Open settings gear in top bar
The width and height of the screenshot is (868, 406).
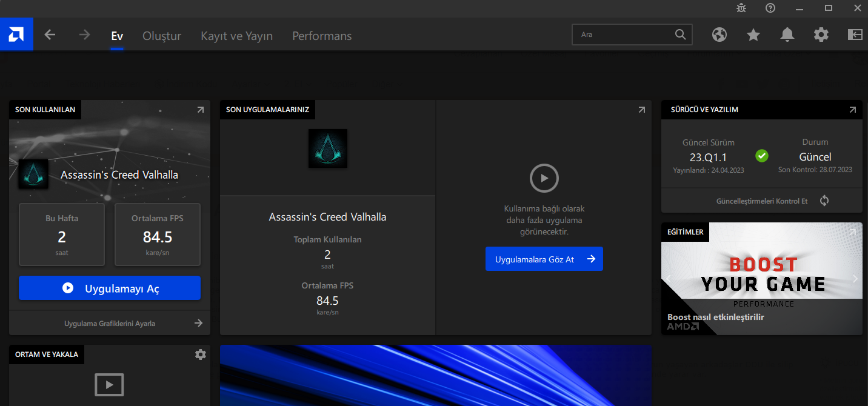click(x=821, y=35)
